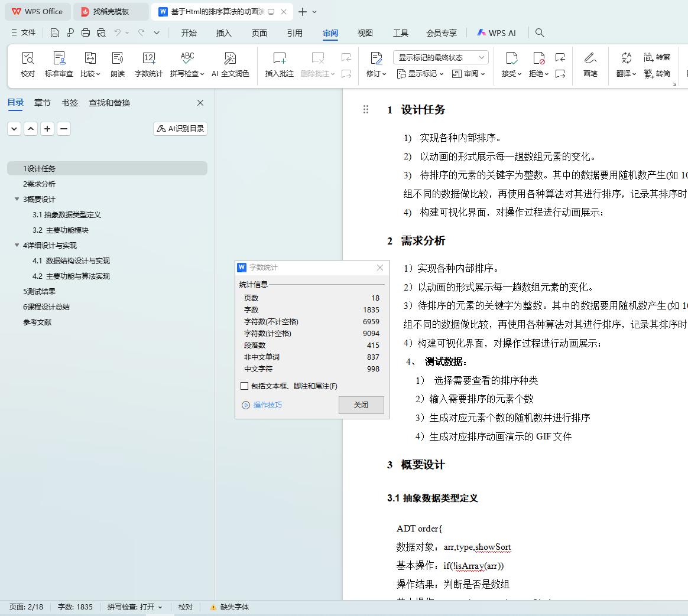The image size is (688, 616).
Task: Click the redo arrow icon
Action: [x=141, y=32]
